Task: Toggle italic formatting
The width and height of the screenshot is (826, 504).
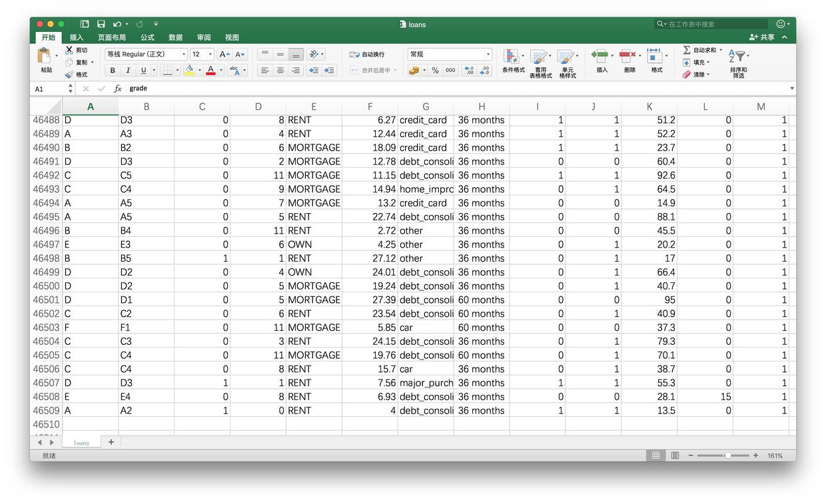Action: point(128,71)
